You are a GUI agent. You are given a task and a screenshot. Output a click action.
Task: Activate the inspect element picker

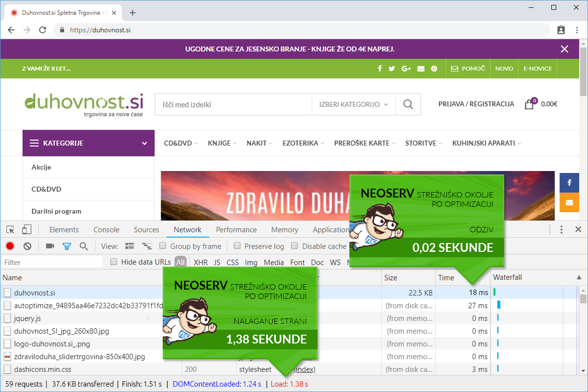click(x=10, y=229)
